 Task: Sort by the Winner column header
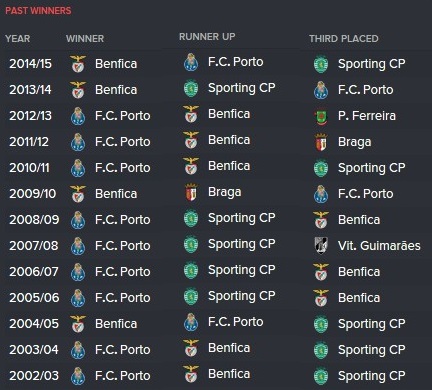[85, 38]
